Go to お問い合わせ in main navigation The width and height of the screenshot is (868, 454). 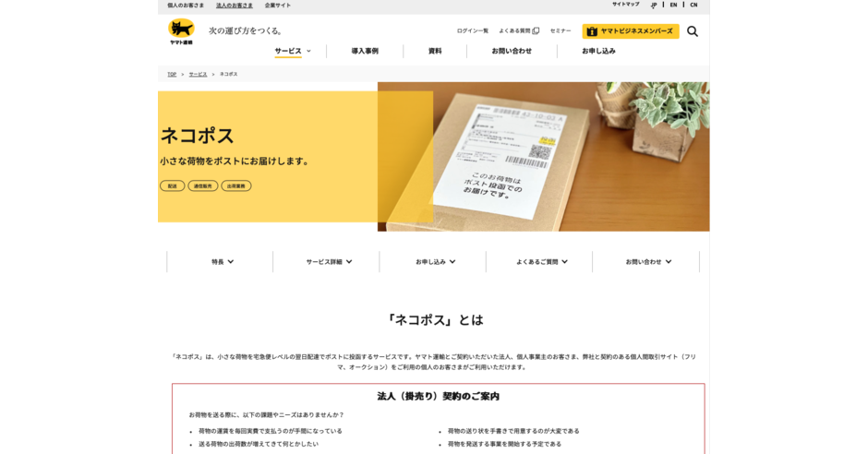[x=512, y=51]
